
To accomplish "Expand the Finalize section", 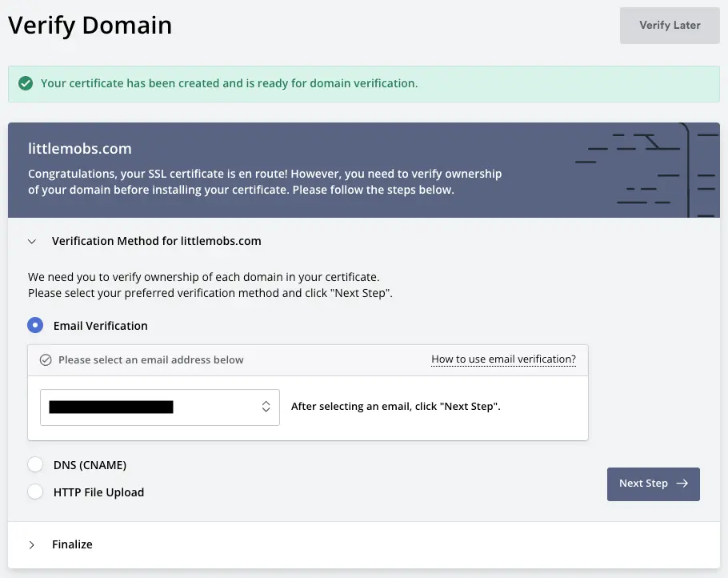I will pyautogui.click(x=72, y=544).
